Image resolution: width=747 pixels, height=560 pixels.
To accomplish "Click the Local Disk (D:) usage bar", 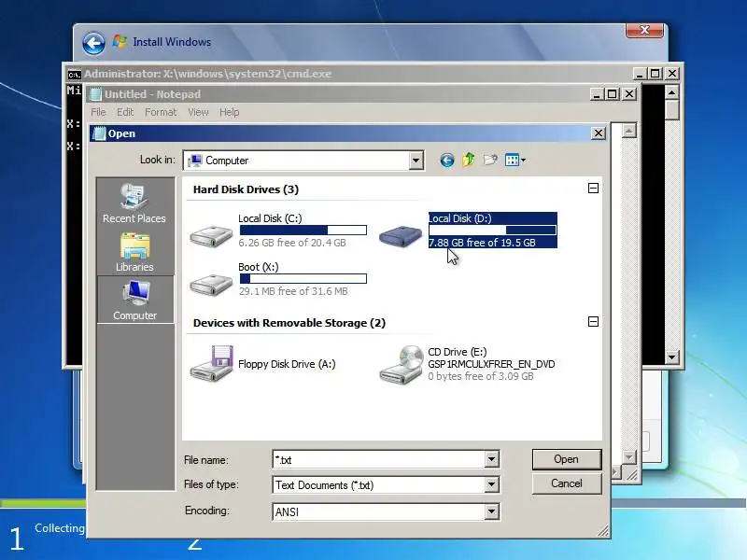I will pos(493,231).
